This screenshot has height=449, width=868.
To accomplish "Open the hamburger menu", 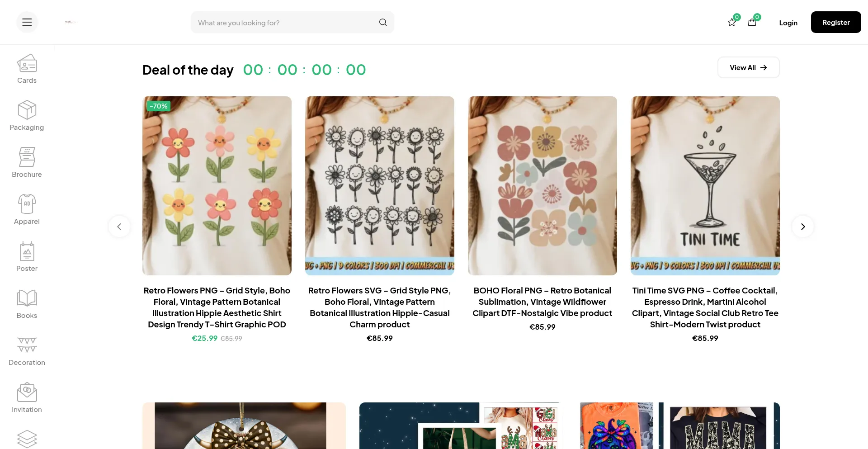I will [x=27, y=22].
